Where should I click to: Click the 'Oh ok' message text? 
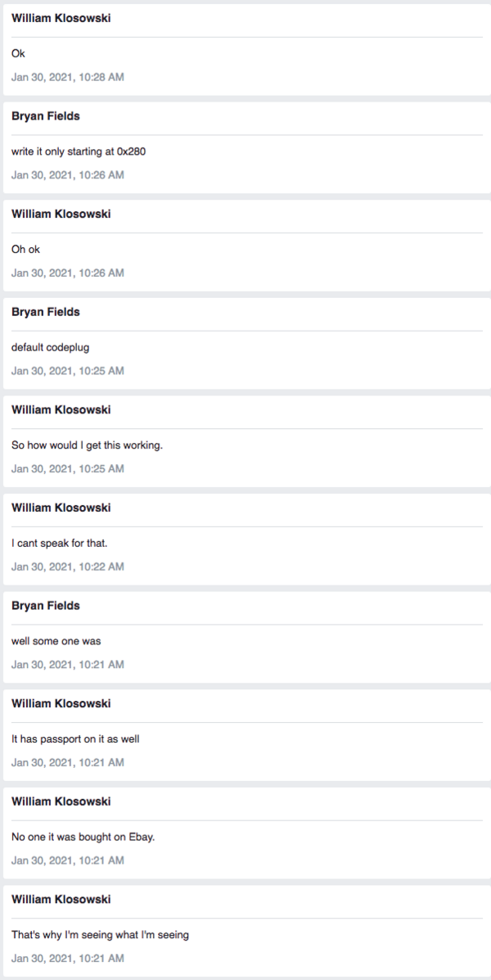(x=25, y=250)
